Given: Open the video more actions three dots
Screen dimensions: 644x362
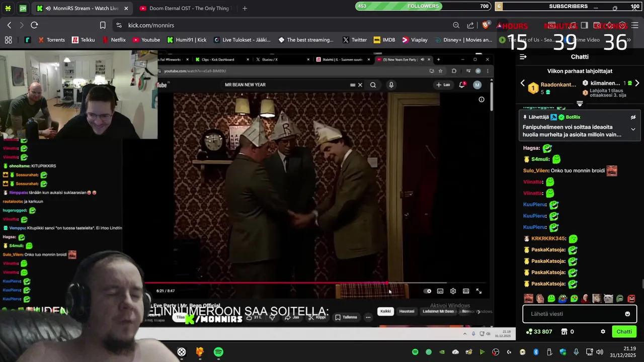Looking at the screenshot, I should coord(368,317).
